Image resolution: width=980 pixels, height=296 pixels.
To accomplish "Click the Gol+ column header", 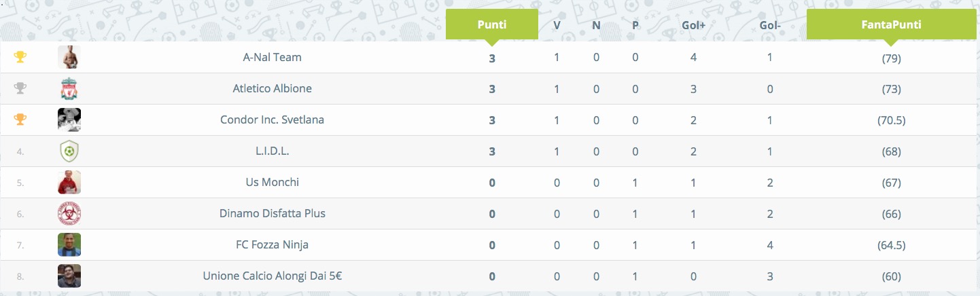I will (693, 25).
